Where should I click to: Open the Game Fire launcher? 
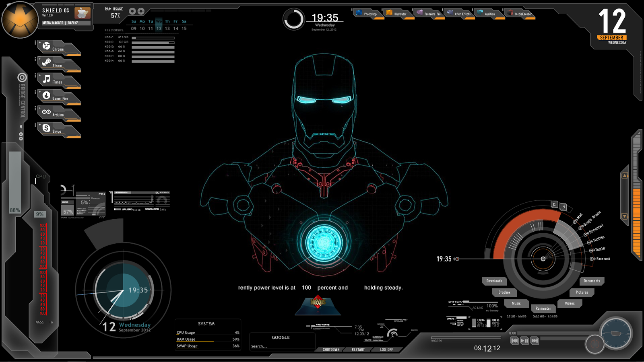click(59, 97)
